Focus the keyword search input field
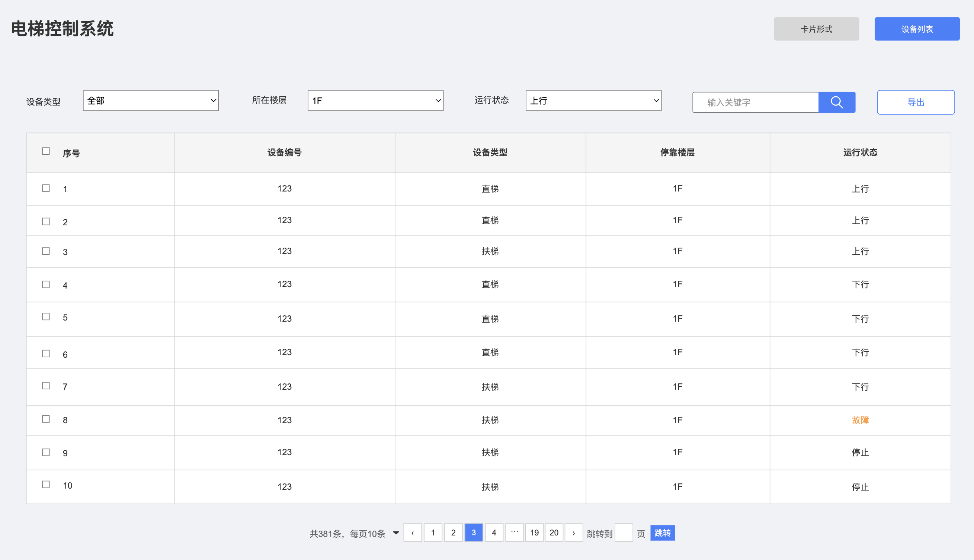Image resolution: width=974 pixels, height=560 pixels. coord(755,102)
